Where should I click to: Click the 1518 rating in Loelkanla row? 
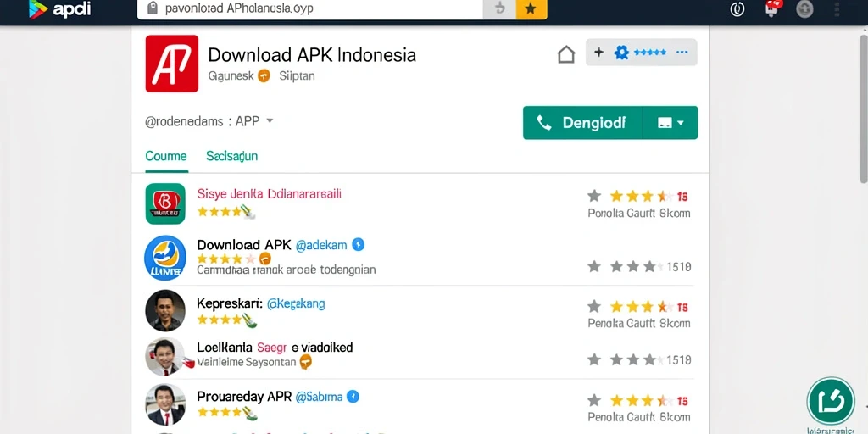[639, 360]
